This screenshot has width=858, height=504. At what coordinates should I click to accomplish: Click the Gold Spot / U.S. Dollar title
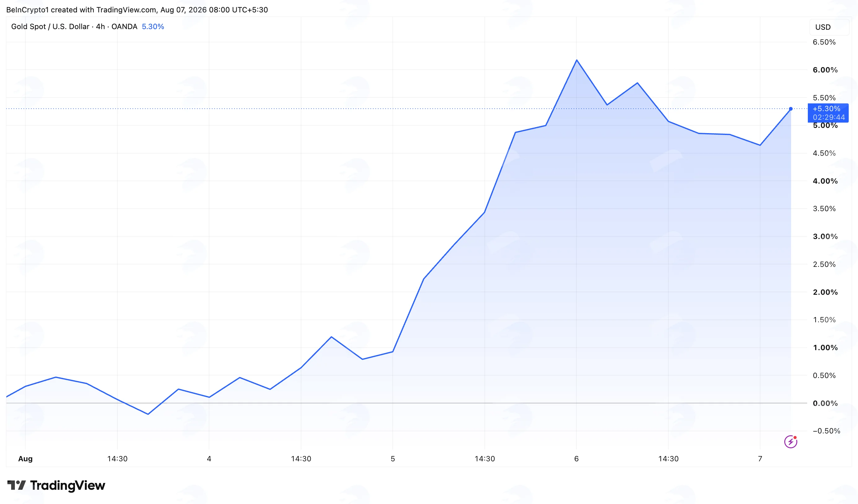coord(50,27)
